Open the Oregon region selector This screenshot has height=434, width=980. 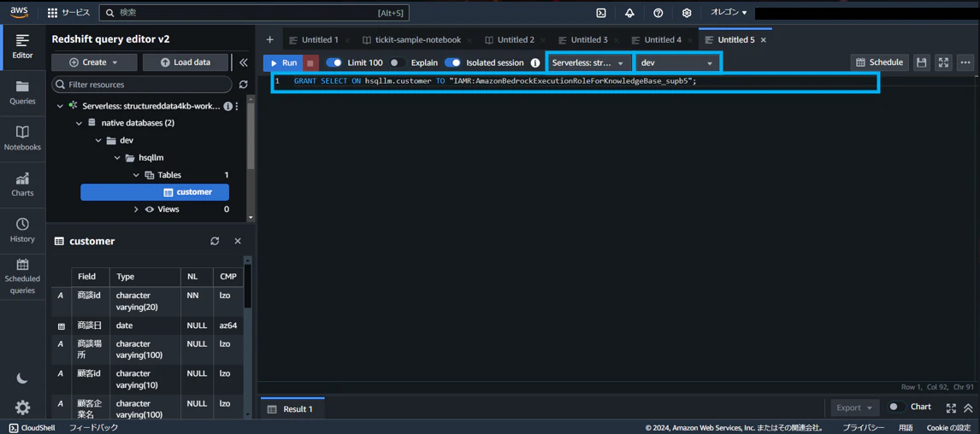click(x=729, y=13)
